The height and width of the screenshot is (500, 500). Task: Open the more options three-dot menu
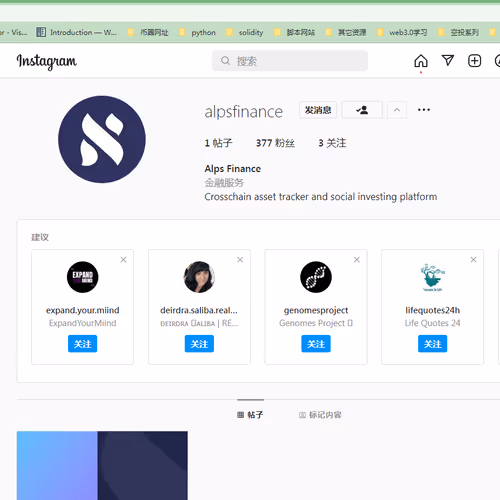(424, 110)
